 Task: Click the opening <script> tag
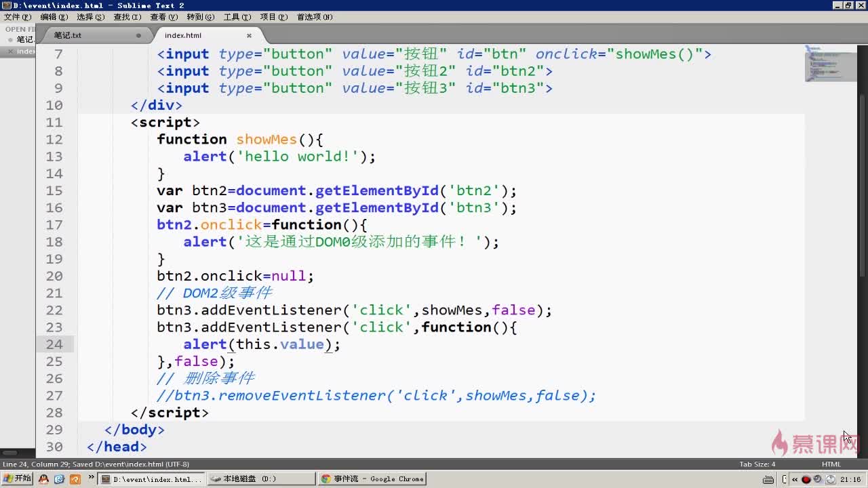pyautogui.click(x=165, y=122)
